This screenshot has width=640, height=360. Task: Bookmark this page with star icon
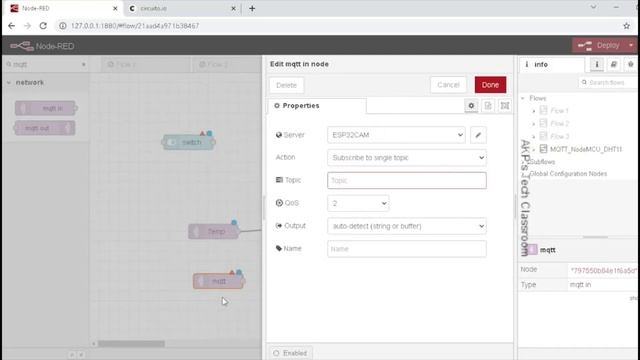(627, 26)
